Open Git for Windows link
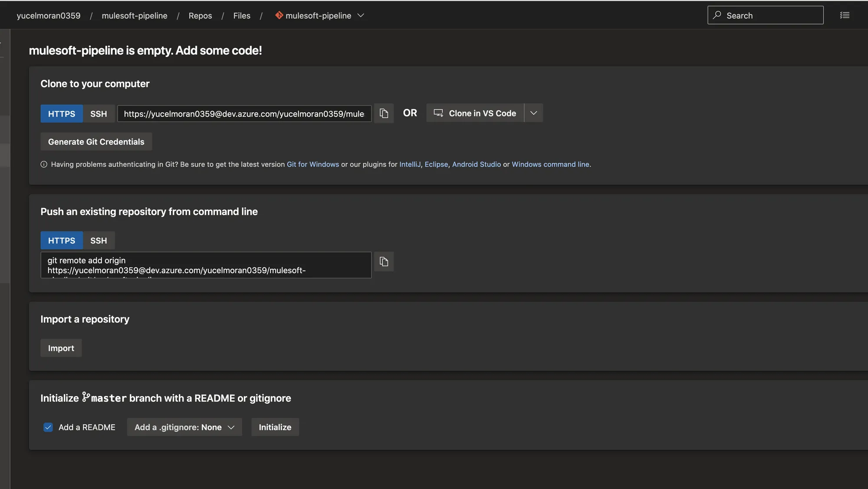 coord(312,165)
